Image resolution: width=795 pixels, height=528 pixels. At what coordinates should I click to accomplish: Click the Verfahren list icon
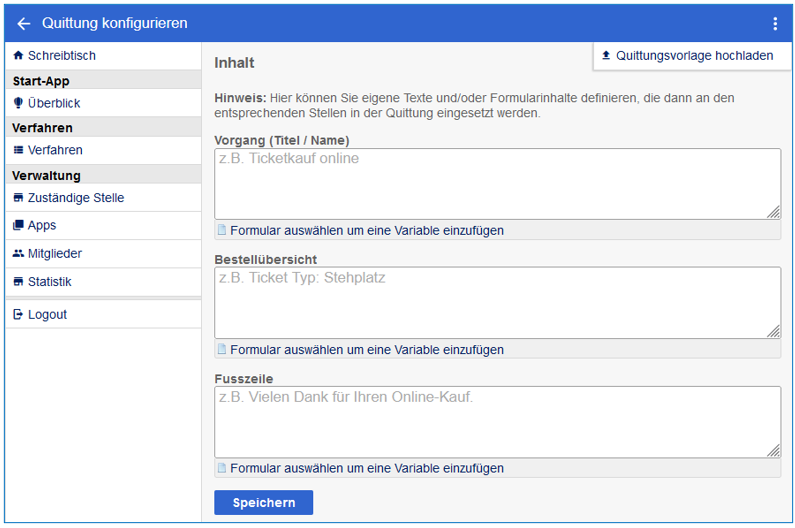click(x=18, y=150)
